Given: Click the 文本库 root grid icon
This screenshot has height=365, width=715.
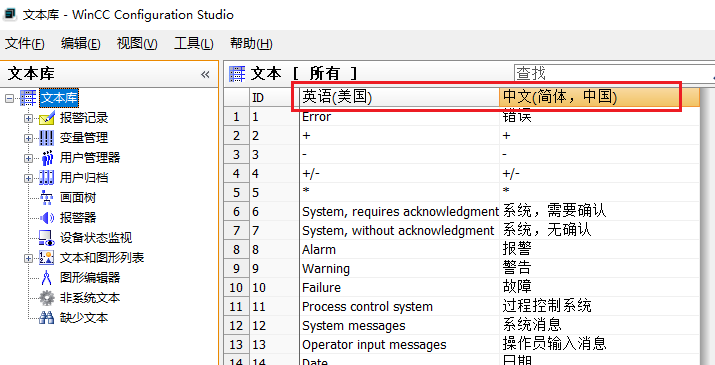Looking at the screenshot, I should click(x=28, y=98).
